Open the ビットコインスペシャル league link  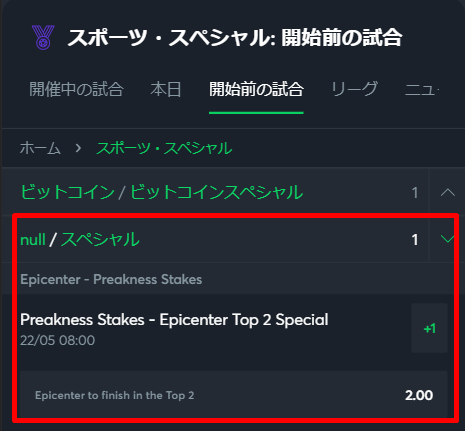[x=217, y=192]
